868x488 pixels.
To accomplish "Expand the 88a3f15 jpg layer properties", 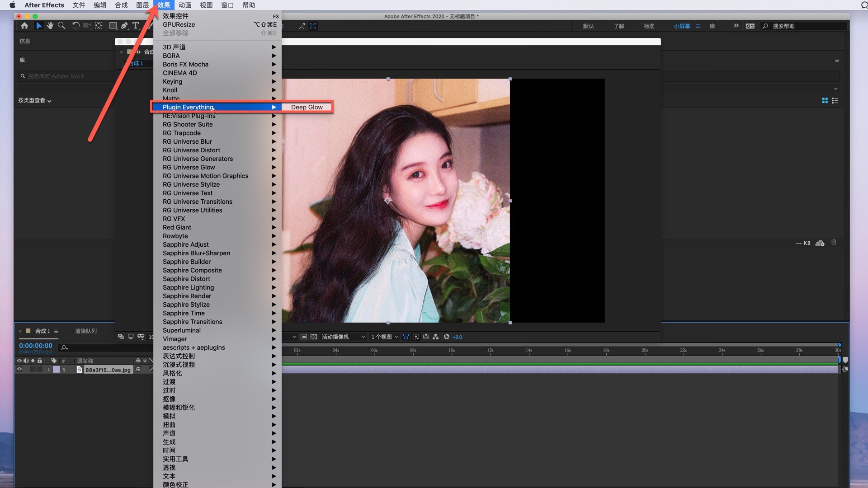I will coord(48,370).
